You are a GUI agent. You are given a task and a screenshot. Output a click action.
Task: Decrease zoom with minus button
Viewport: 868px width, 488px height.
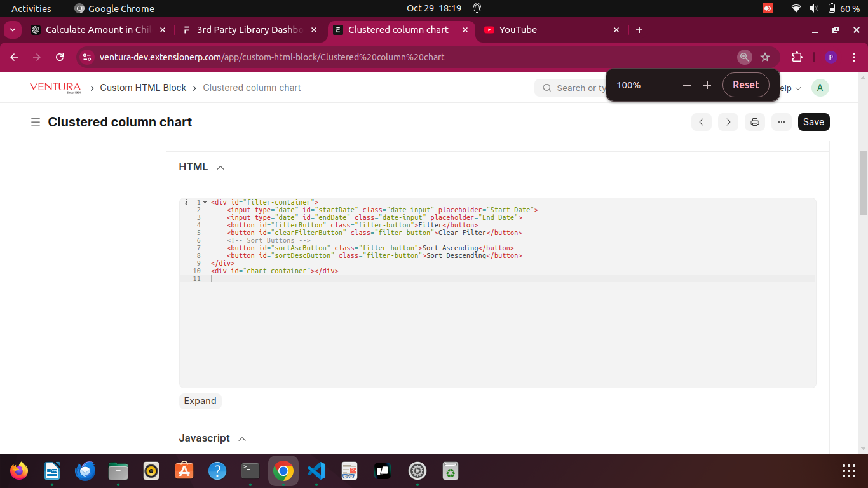(x=686, y=85)
